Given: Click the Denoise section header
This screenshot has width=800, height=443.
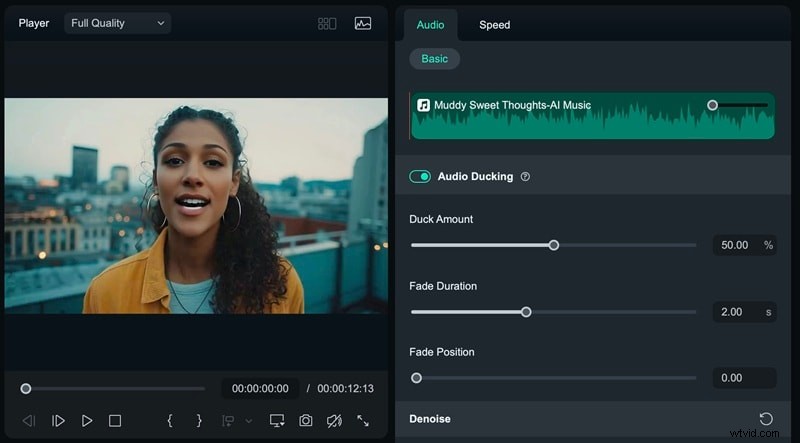Looking at the screenshot, I should pyautogui.click(x=593, y=419).
